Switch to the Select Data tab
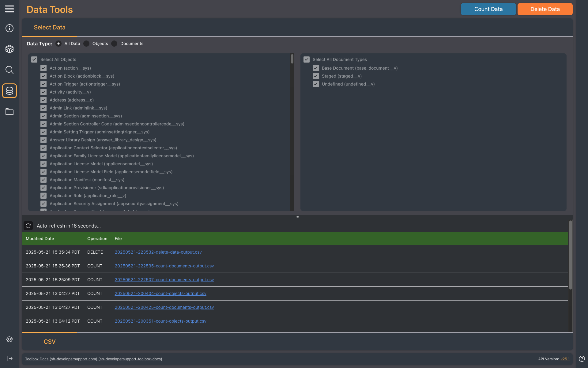This screenshot has height=368, width=588. 50,27
